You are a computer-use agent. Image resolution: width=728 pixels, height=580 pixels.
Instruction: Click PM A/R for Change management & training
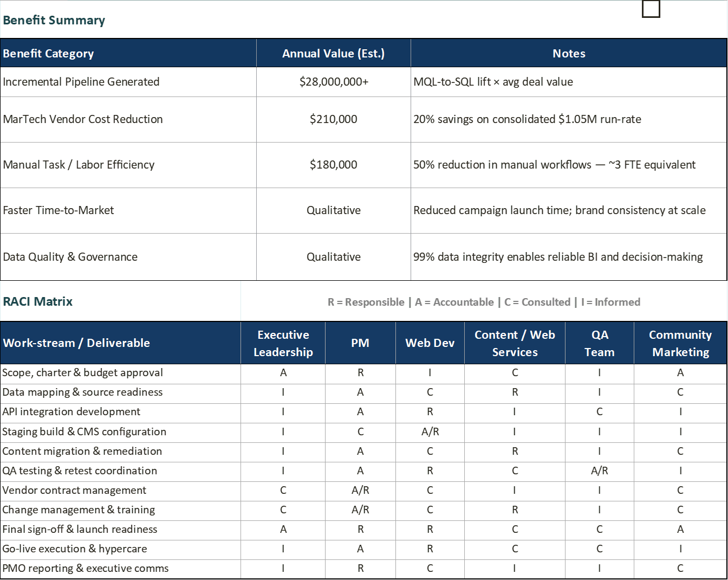pyautogui.click(x=360, y=510)
